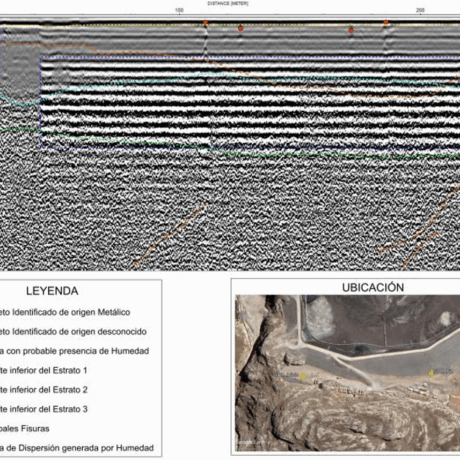Screen dimensions: 460x460
Task: Select the DISTANCE [METER] axis title
Action: tap(228, 3)
